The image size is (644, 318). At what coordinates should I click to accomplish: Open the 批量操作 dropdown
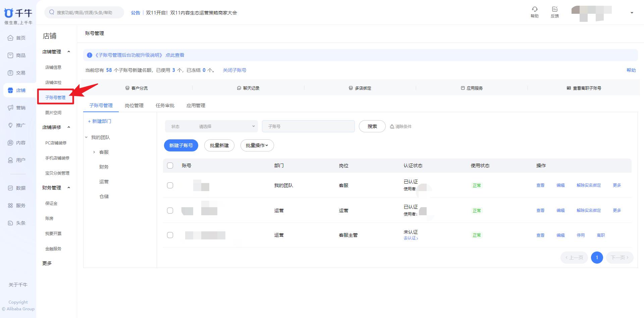[257, 145]
